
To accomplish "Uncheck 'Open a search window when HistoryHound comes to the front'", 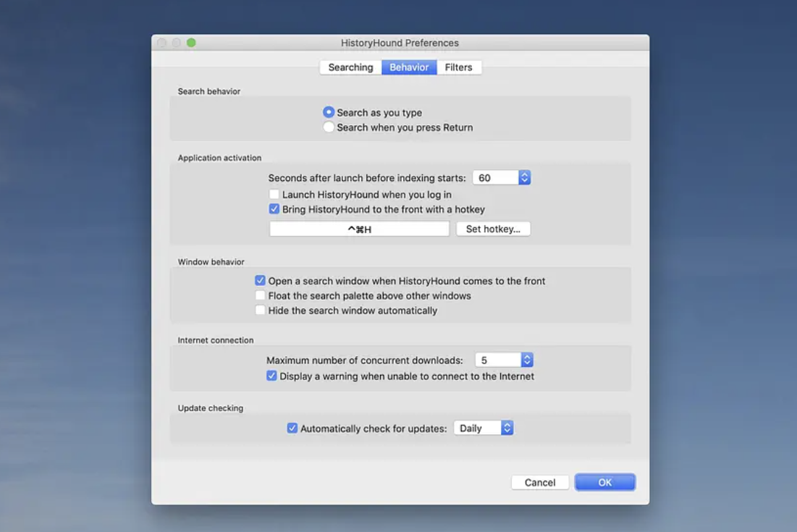I will point(260,281).
